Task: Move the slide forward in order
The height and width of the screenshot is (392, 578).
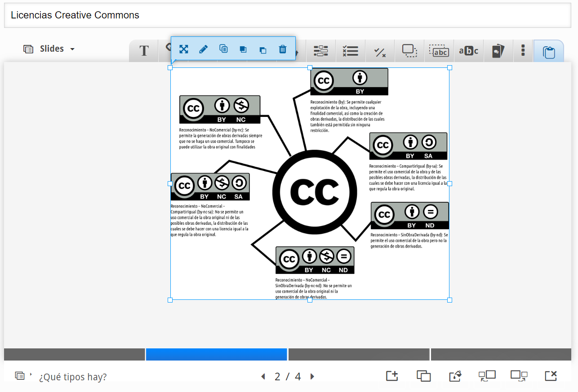Action: (x=519, y=376)
